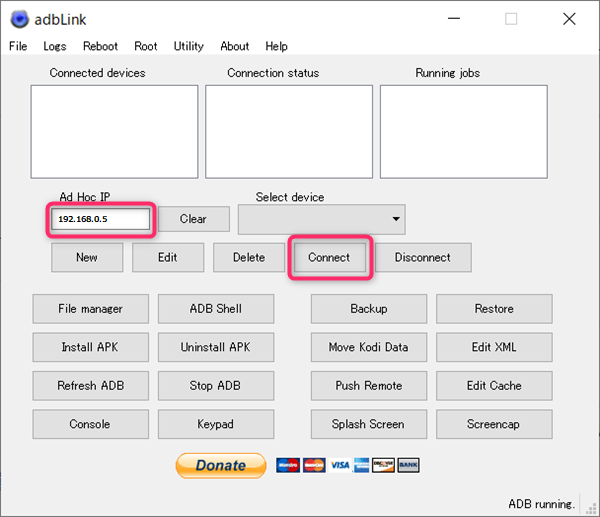Minimize the adbLink window
This screenshot has height=517, width=600.
click(x=454, y=18)
